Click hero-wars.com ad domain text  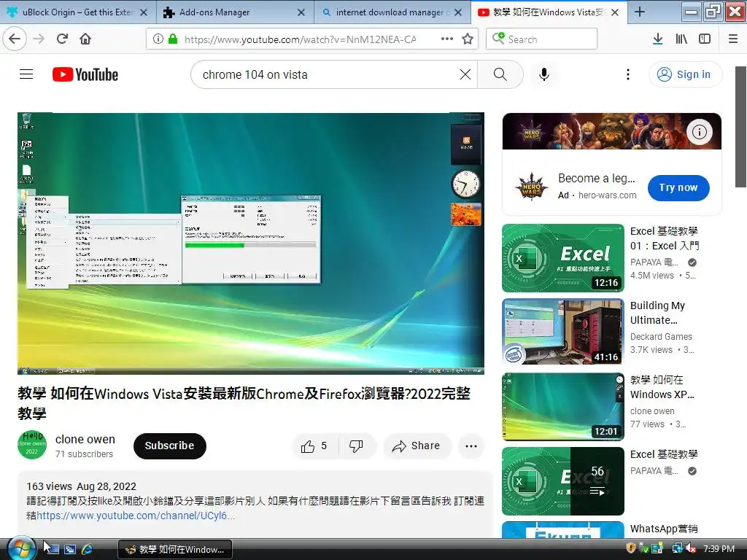pyautogui.click(x=608, y=195)
